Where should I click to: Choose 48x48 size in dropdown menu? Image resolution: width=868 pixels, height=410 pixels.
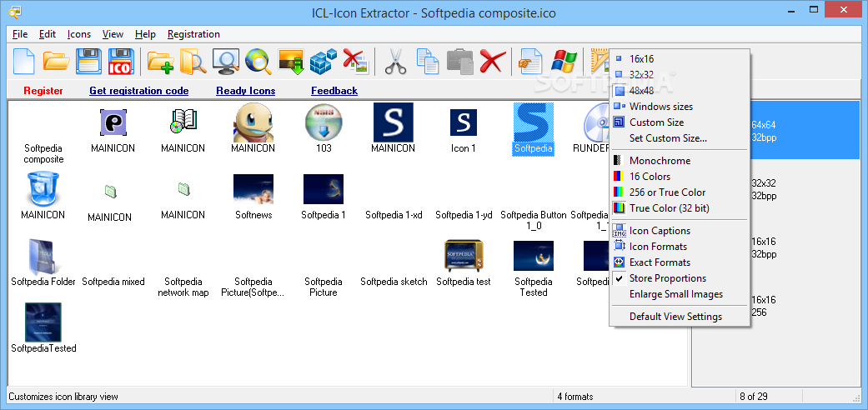pos(680,90)
